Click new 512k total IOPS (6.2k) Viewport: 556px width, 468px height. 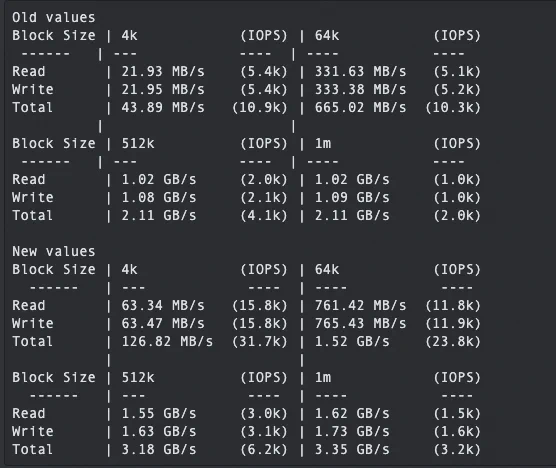coord(264,450)
